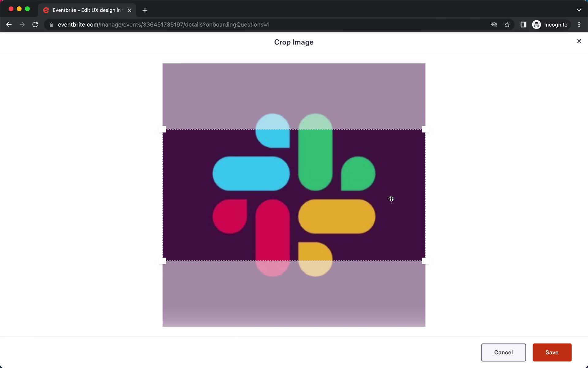Viewport: 588px width, 368px height.
Task: Click inside the crop selection area
Action: [294, 195]
